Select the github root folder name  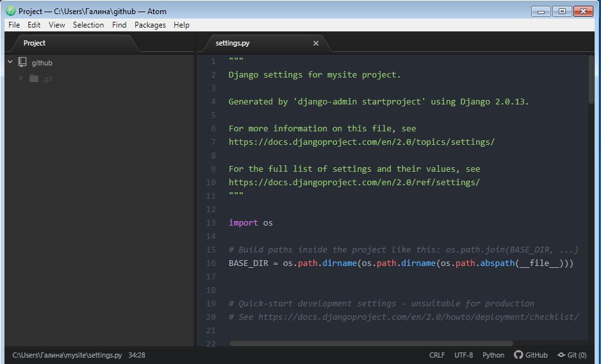(42, 63)
